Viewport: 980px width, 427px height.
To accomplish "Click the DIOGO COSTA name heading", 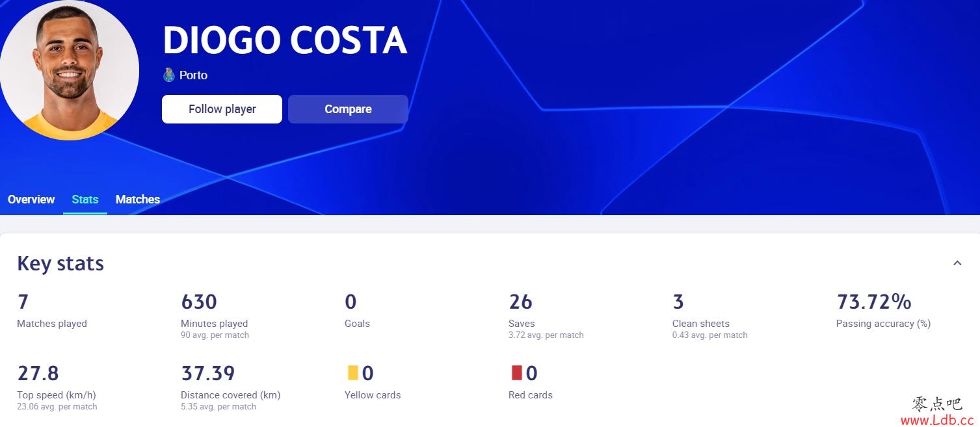I will pos(285,40).
